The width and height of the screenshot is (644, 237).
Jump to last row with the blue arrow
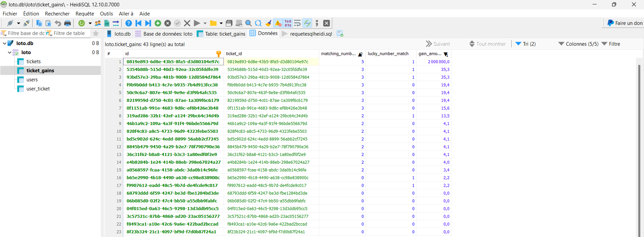point(148,23)
